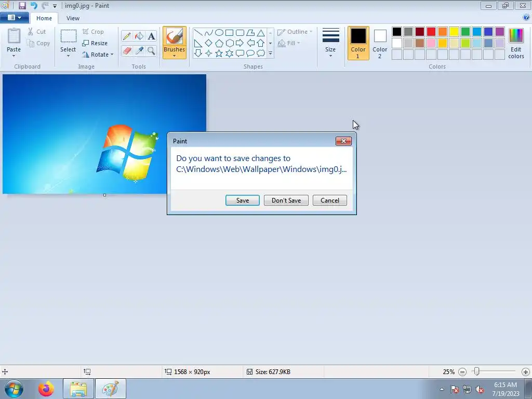
Task: Open the Brushes dropdown arrow
Action: 175,56
